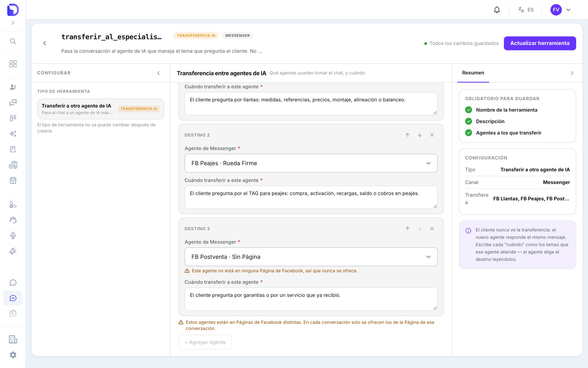Viewport: 588px width, 368px height.
Task: Click the MESSENGER header badge
Action: pyautogui.click(x=237, y=36)
